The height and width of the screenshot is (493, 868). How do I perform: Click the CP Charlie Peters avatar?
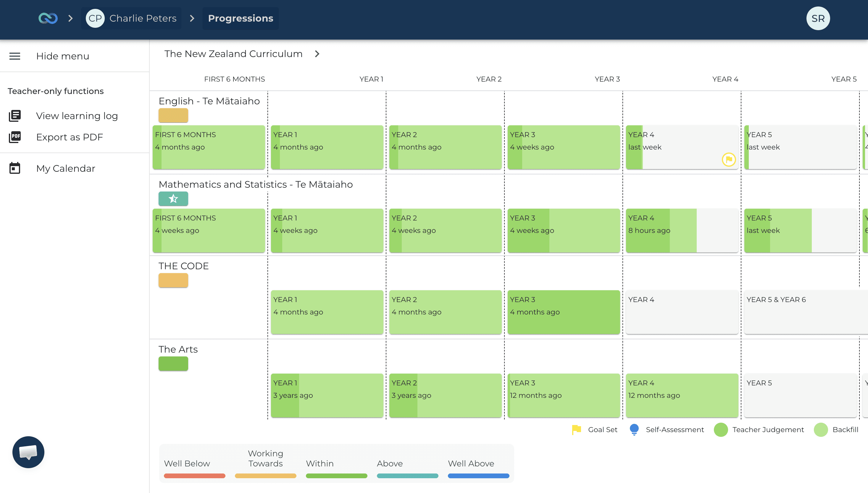(95, 18)
